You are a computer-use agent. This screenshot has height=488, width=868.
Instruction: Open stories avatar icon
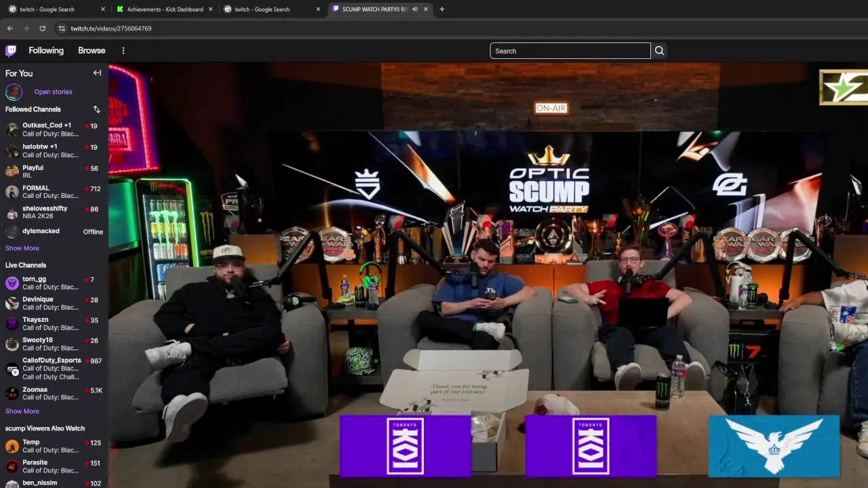point(14,91)
